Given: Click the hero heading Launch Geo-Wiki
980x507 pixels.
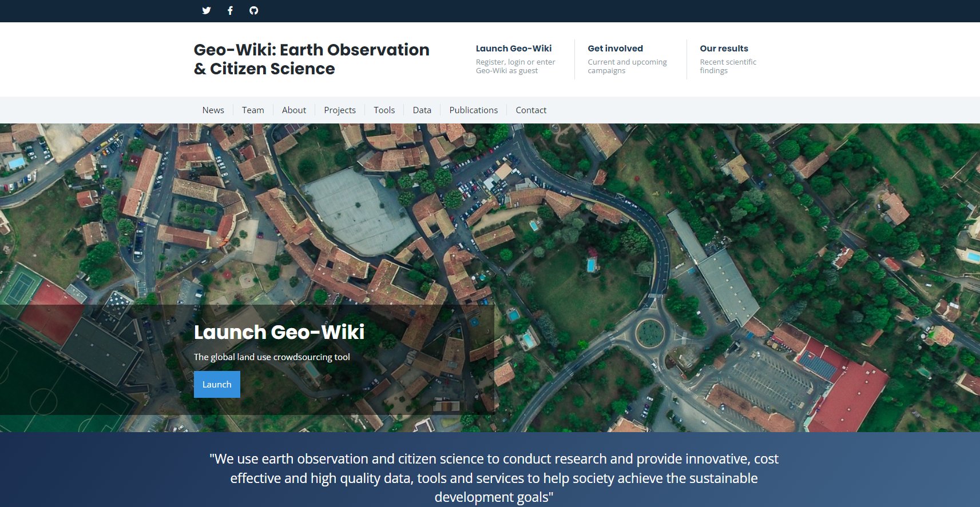Looking at the screenshot, I should [279, 332].
